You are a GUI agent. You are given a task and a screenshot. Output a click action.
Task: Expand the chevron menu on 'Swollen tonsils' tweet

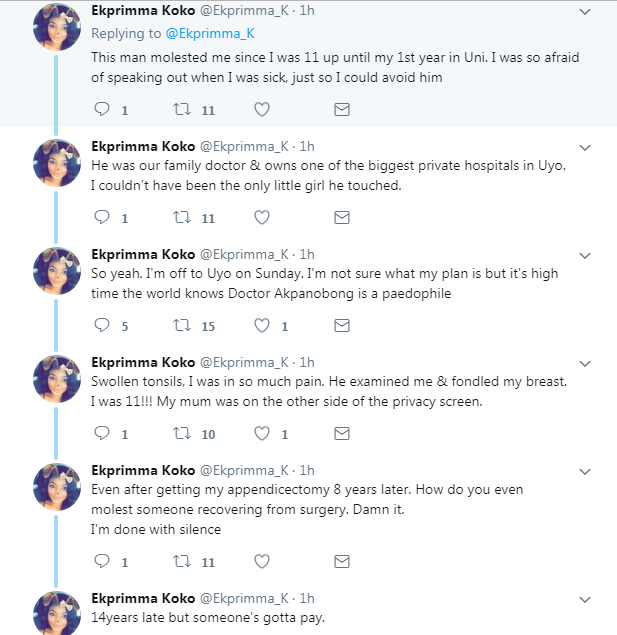(585, 363)
